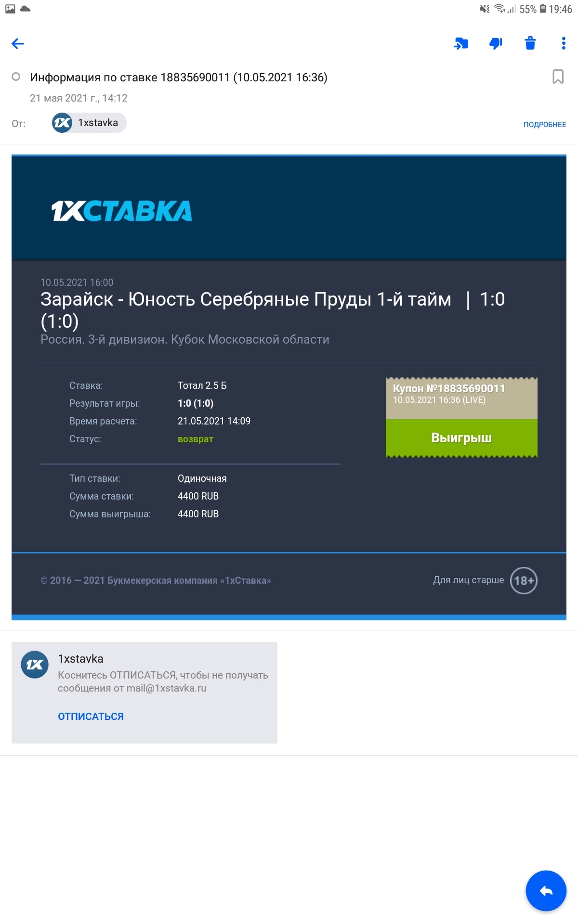Tap the 18+ age badge
This screenshot has width=578, height=924.
(x=524, y=580)
